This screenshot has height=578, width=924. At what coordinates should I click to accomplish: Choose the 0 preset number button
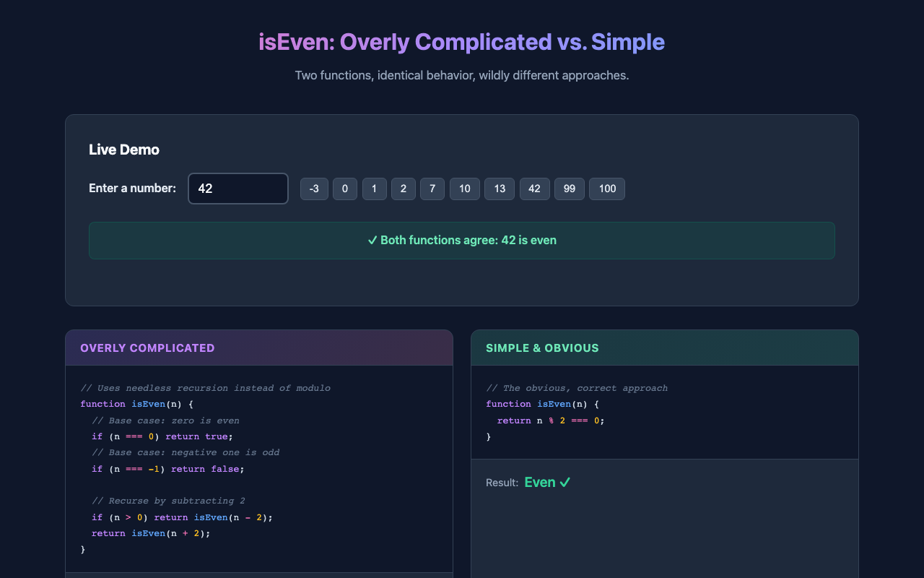point(345,189)
